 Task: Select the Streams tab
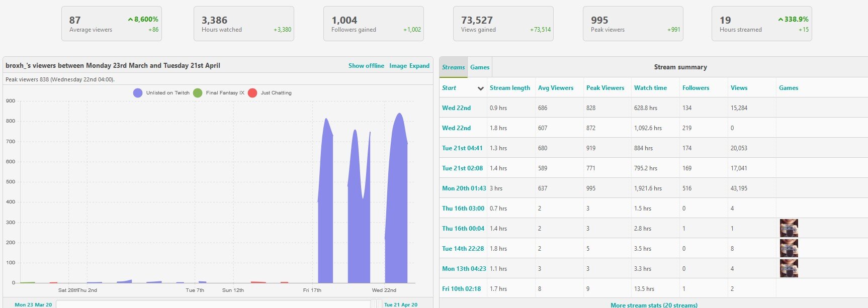click(x=453, y=67)
